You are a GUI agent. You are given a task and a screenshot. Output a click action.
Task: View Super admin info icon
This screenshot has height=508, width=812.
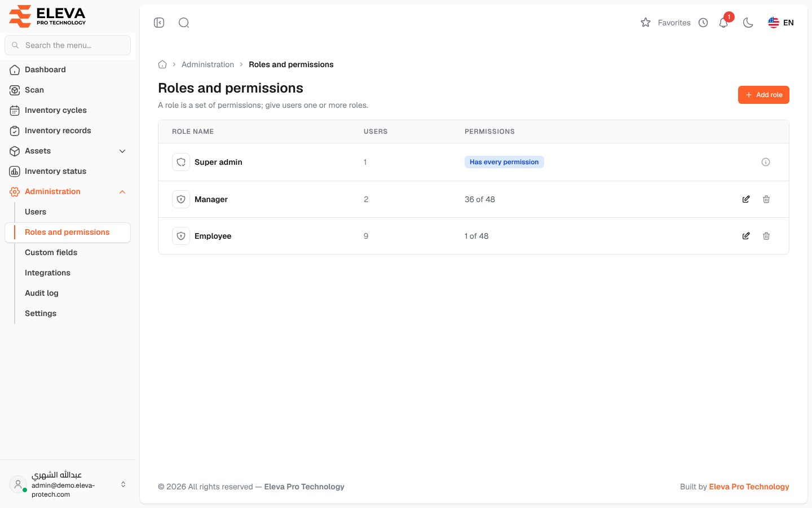tap(766, 162)
